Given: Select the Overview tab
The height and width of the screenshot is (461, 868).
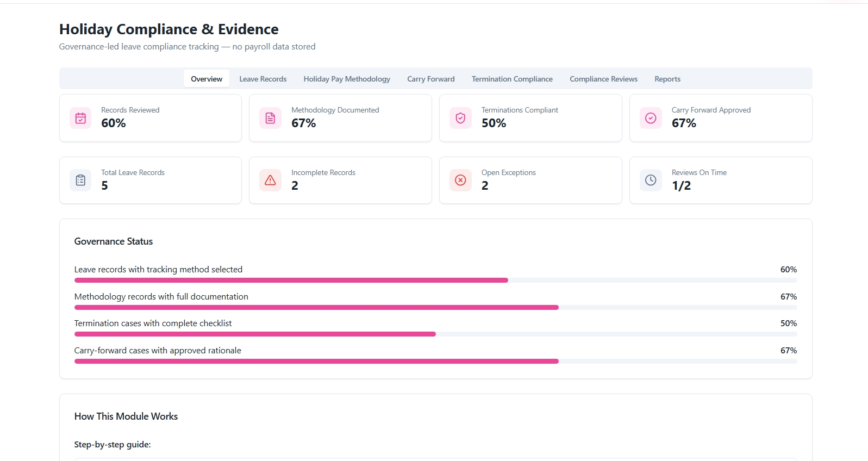Looking at the screenshot, I should [207, 79].
